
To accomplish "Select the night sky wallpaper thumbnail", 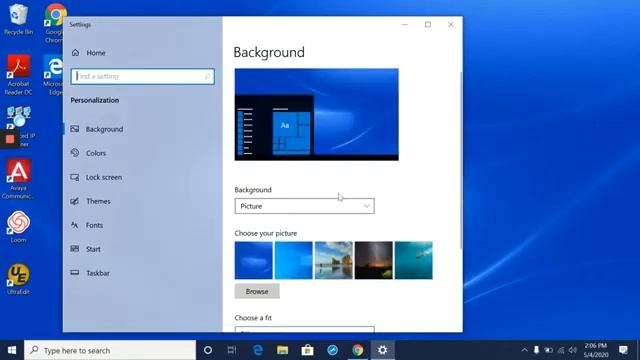I will 373,260.
